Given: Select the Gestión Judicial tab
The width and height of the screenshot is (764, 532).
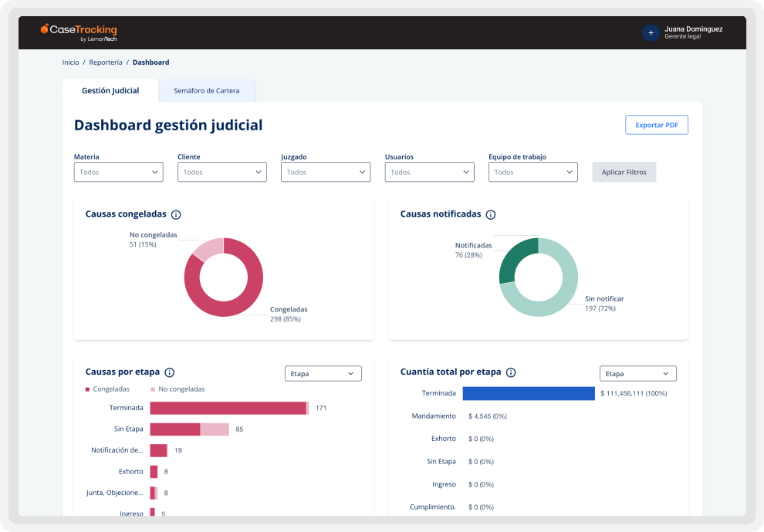Looking at the screenshot, I should [x=109, y=90].
